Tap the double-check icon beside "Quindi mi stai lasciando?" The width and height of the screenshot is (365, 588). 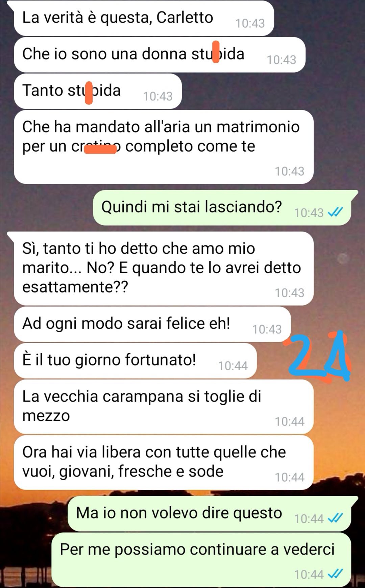336,212
